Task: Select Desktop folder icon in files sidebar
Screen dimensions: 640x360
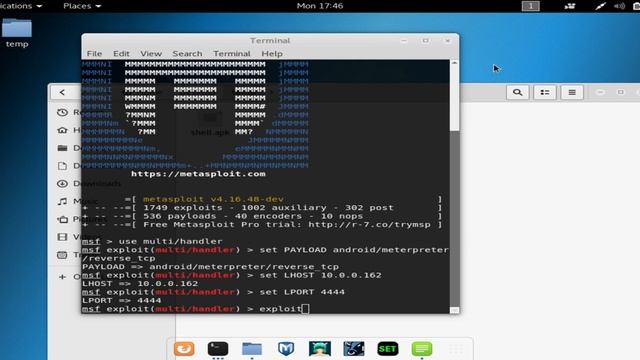Action: click(62, 148)
